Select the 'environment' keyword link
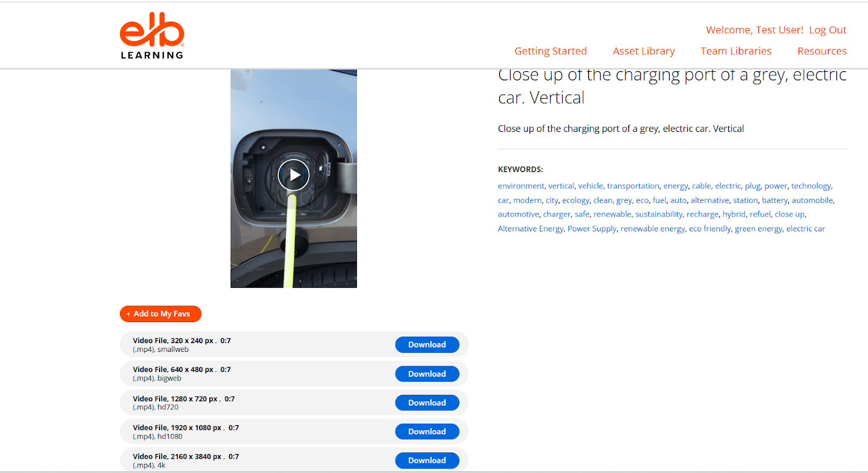868x473 pixels. 521,186
